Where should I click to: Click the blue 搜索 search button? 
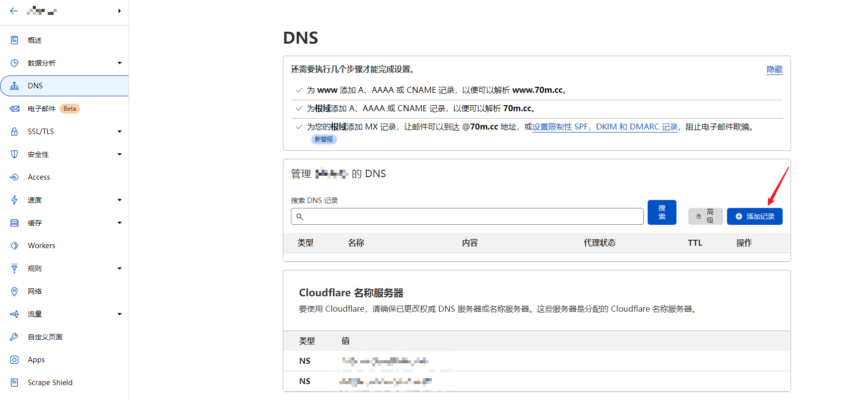662,212
